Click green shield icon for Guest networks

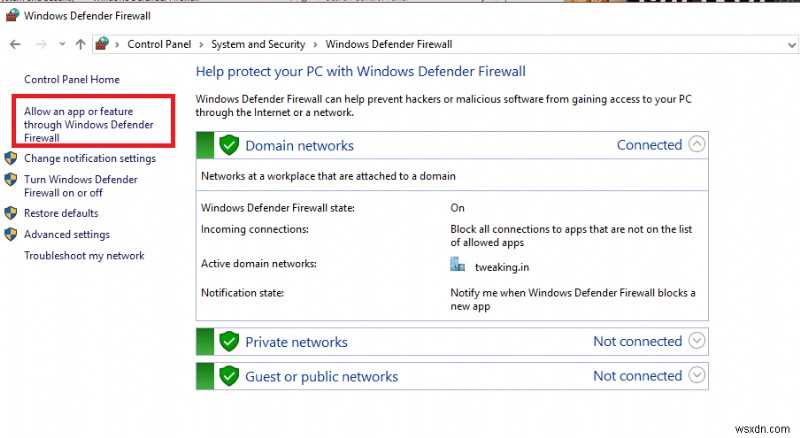click(229, 376)
